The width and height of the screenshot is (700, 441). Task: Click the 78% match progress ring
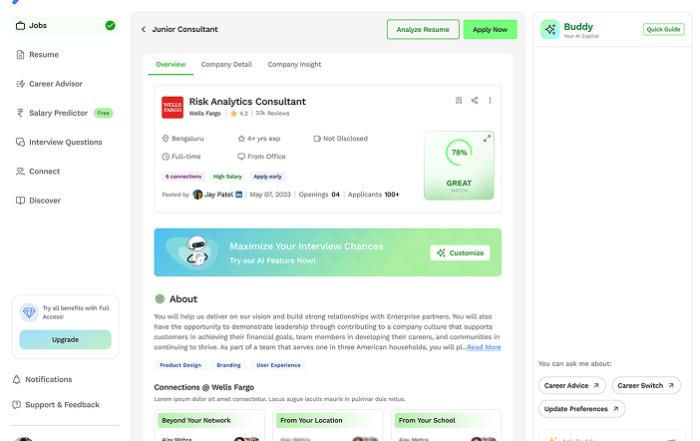pyautogui.click(x=459, y=152)
